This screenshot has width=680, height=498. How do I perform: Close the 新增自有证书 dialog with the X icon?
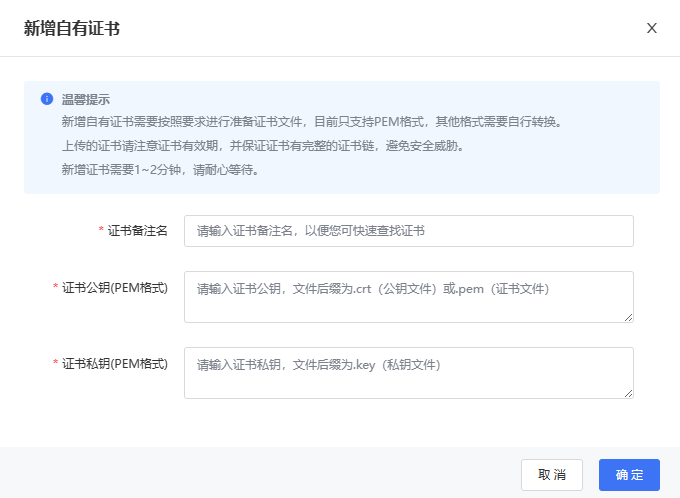[651, 28]
